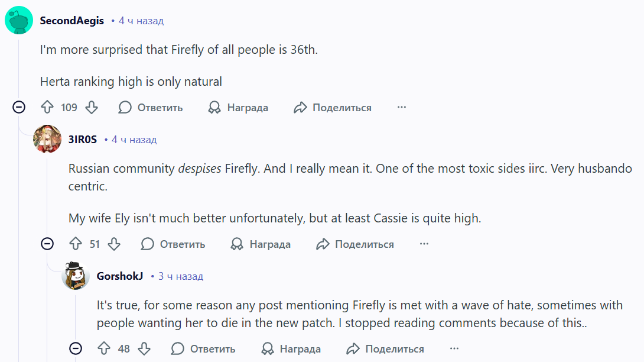Reply to GorshokJ via Ответить
Viewport: 644px width, 362px height.
coord(204,348)
